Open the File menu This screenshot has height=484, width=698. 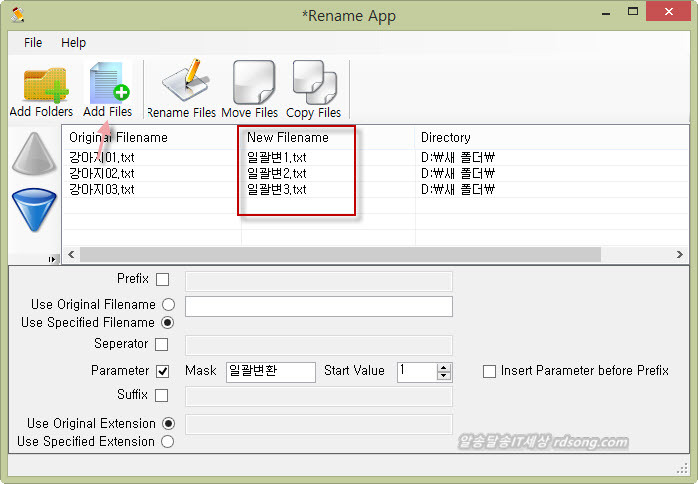pos(33,43)
